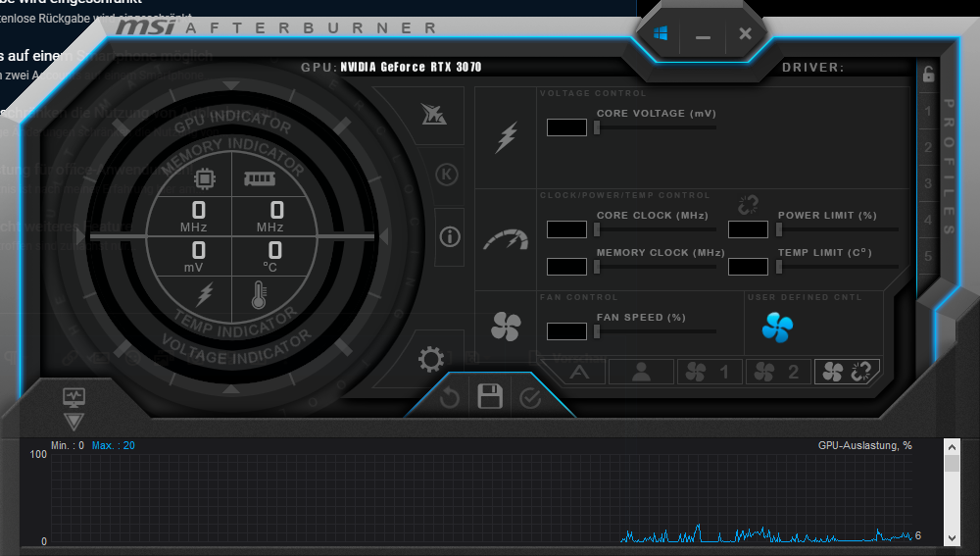The height and width of the screenshot is (556, 980).
Task: Click the monitor graph scroll down arrow
Action: pos(952,538)
